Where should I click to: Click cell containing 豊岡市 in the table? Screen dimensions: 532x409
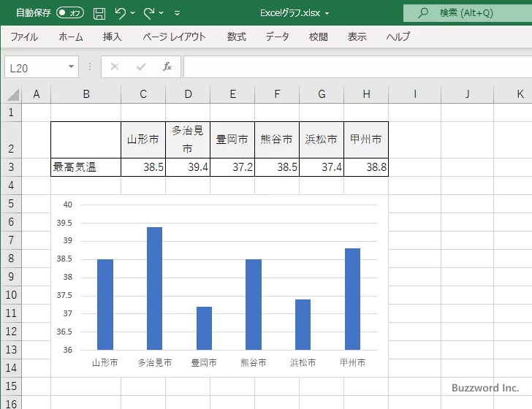(x=232, y=139)
